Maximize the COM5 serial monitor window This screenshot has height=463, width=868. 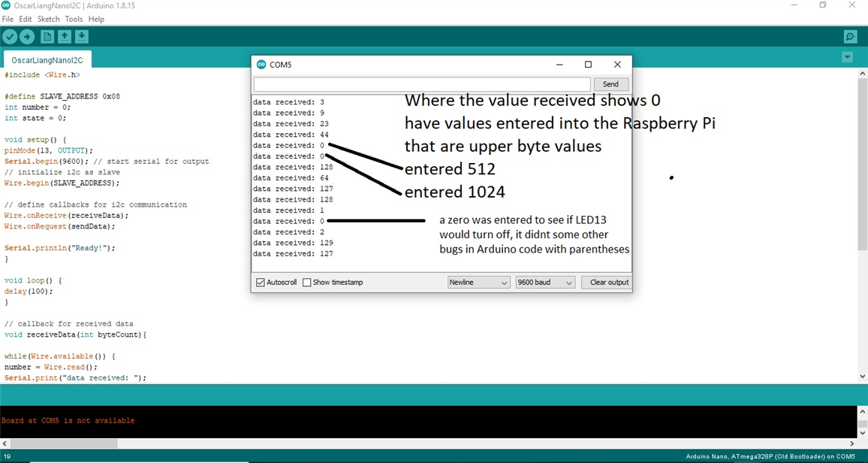(x=589, y=65)
